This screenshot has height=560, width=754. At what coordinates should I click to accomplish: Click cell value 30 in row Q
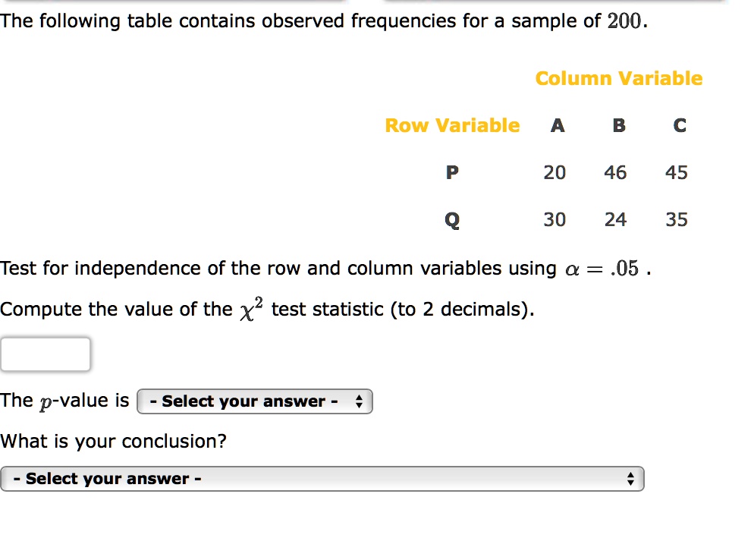click(555, 219)
